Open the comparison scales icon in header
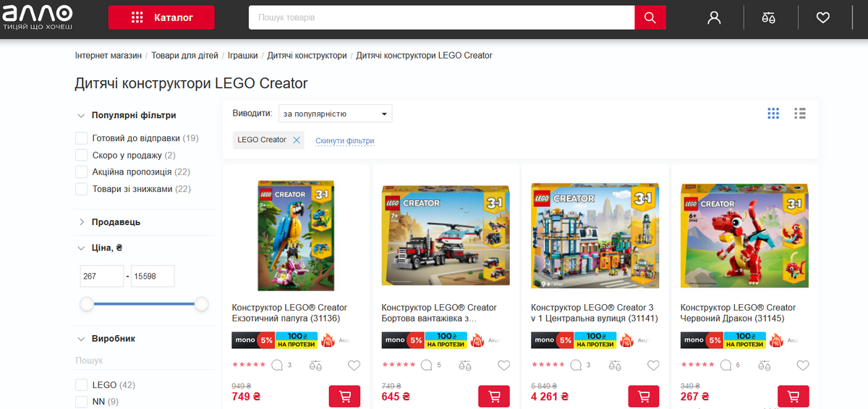Viewport: 868px width, 409px height. [768, 17]
